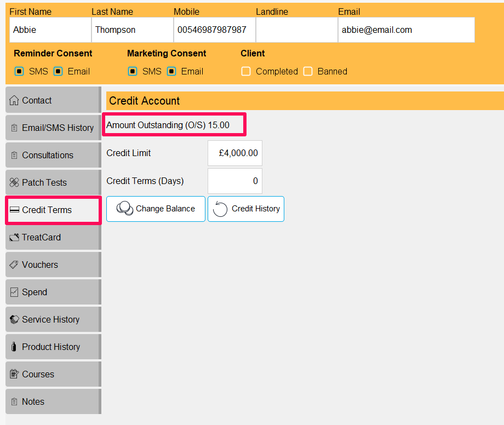The image size is (504, 425).
Task: Click the First Name field containing Abbie
Action: (50, 30)
